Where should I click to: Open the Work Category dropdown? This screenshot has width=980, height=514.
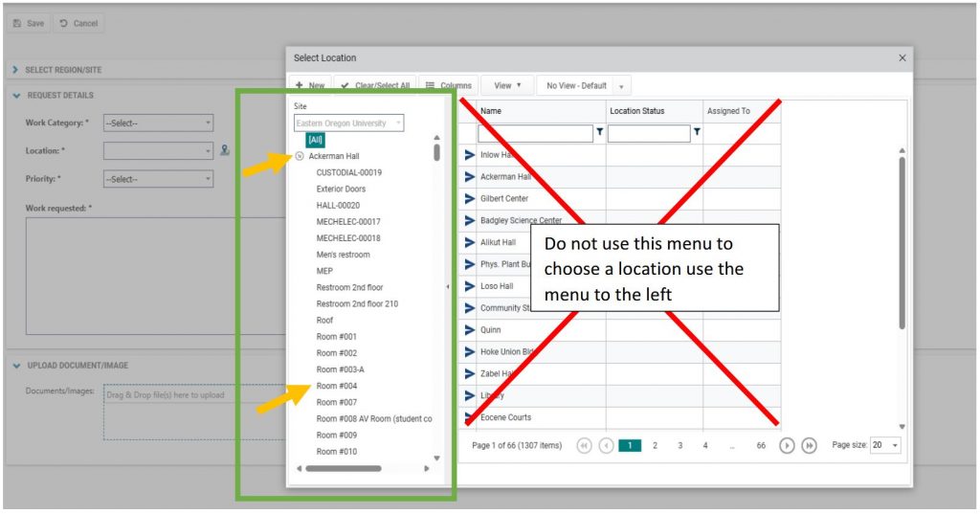coord(158,123)
